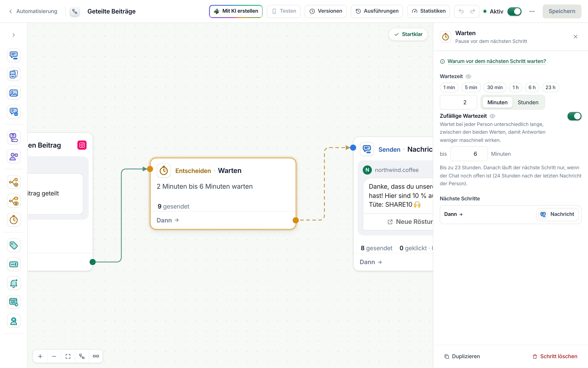Open the Testen preview

click(284, 11)
